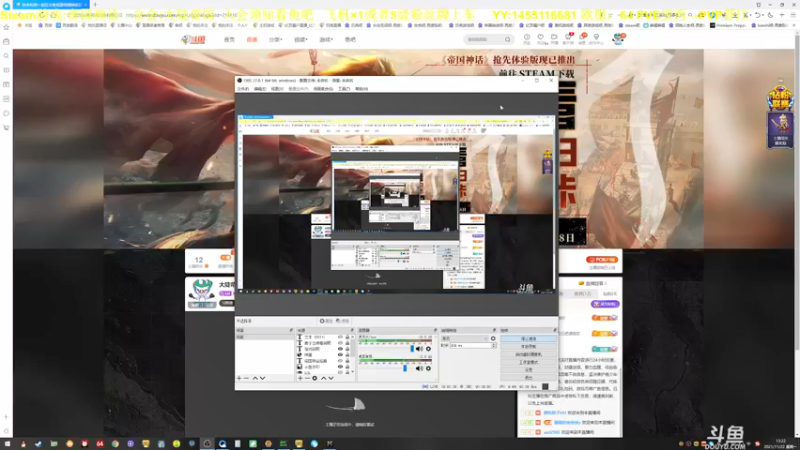Toggle visibility of fourth source row

tap(340, 355)
